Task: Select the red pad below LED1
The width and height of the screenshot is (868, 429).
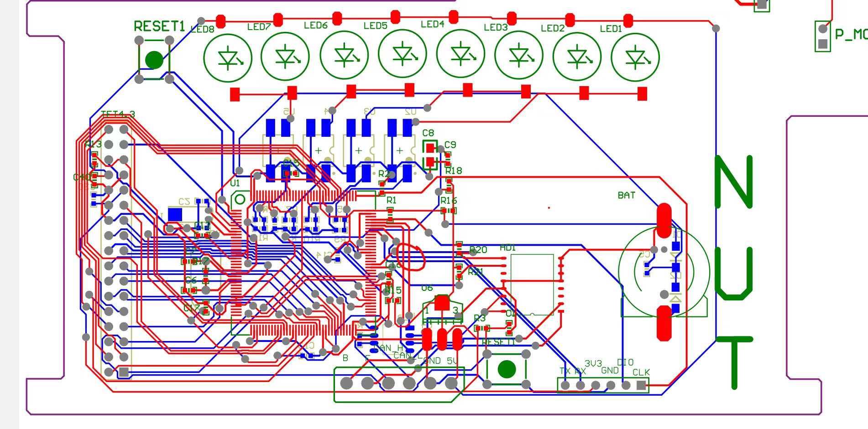Action: [642, 94]
